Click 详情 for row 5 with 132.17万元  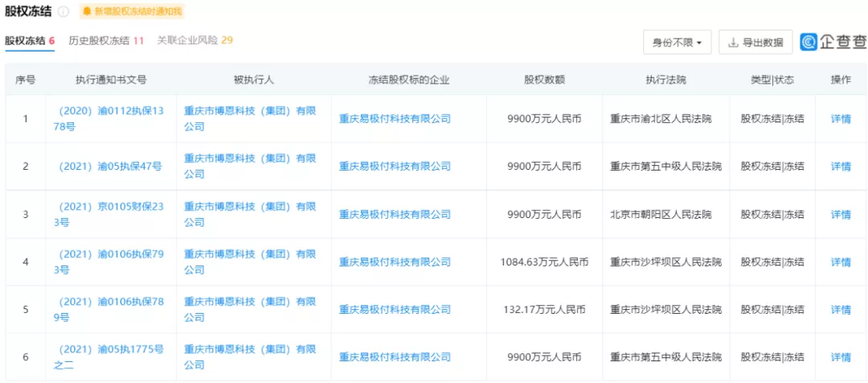(841, 310)
